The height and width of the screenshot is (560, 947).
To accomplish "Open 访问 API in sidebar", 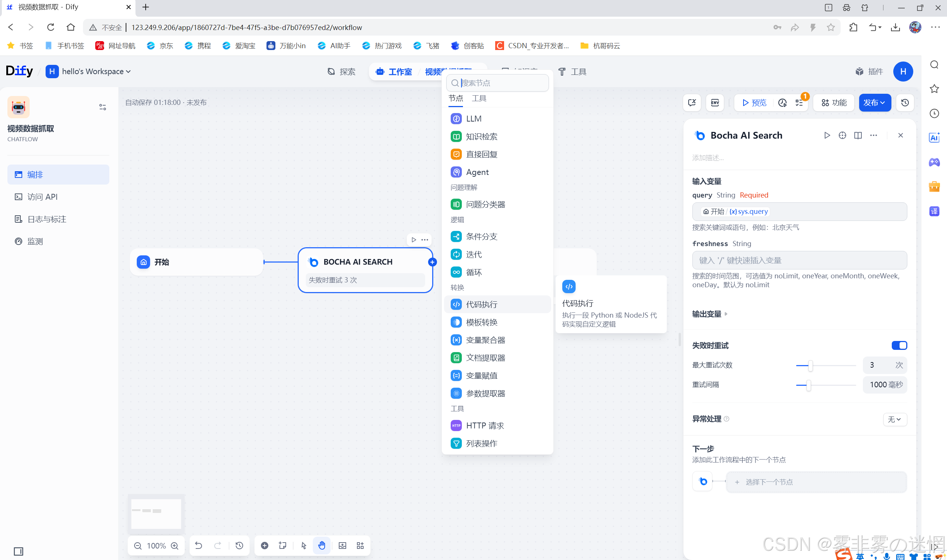I will (x=58, y=196).
